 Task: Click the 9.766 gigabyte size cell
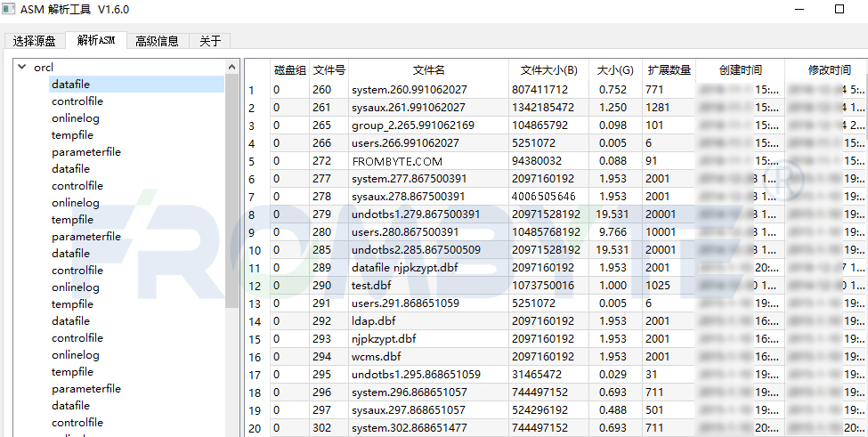tap(615, 231)
